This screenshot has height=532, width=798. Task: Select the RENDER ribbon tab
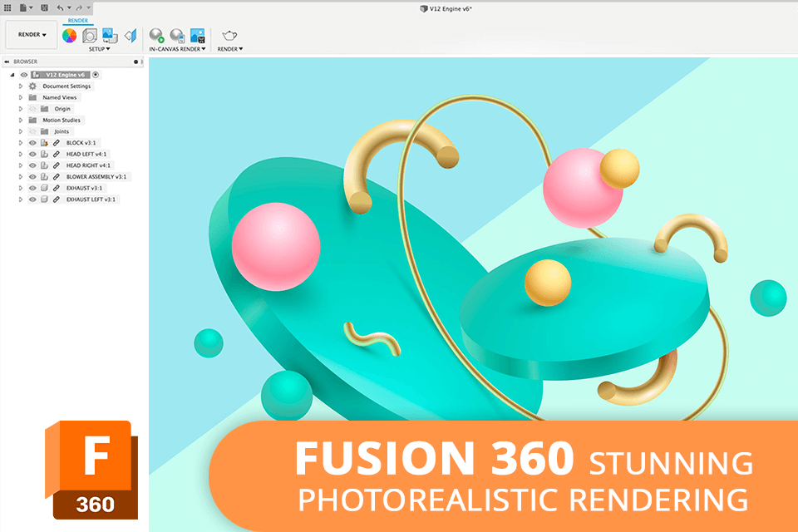pyautogui.click(x=78, y=20)
